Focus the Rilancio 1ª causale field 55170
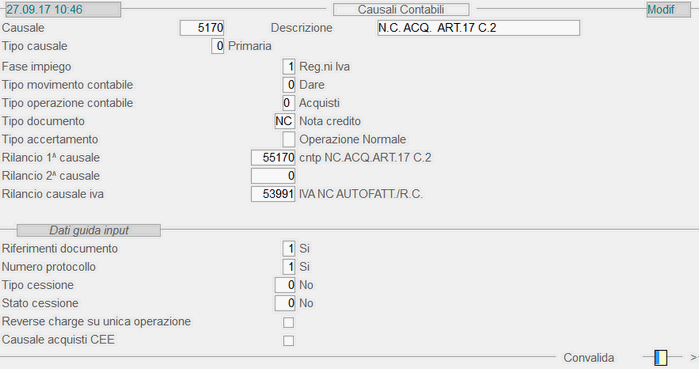699x369 pixels. click(x=273, y=158)
